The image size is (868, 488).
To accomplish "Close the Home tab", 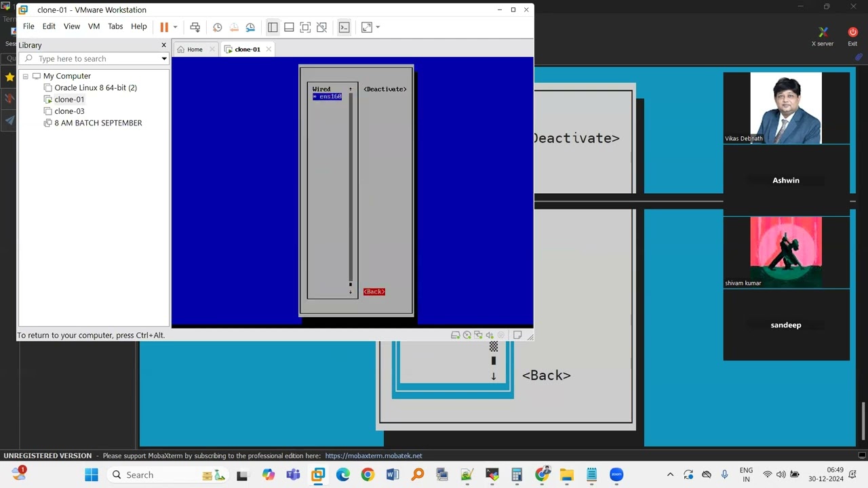I will pyautogui.click(x=212, y=49).
